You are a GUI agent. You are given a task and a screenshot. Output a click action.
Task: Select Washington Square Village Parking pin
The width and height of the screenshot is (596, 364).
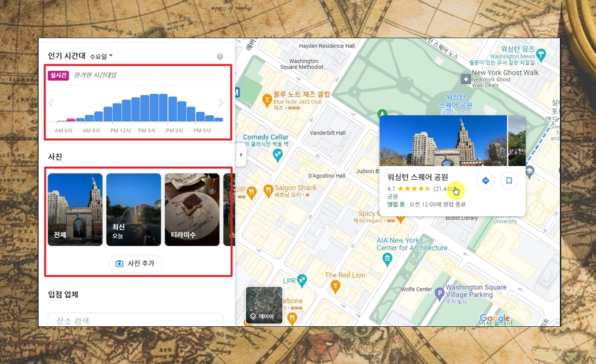[x=439, y=294]
